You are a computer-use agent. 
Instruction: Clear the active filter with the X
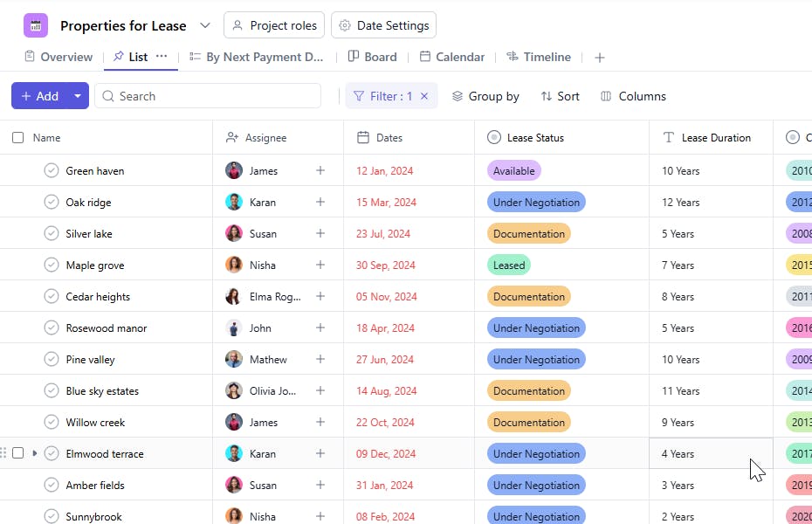coord(424,96)
